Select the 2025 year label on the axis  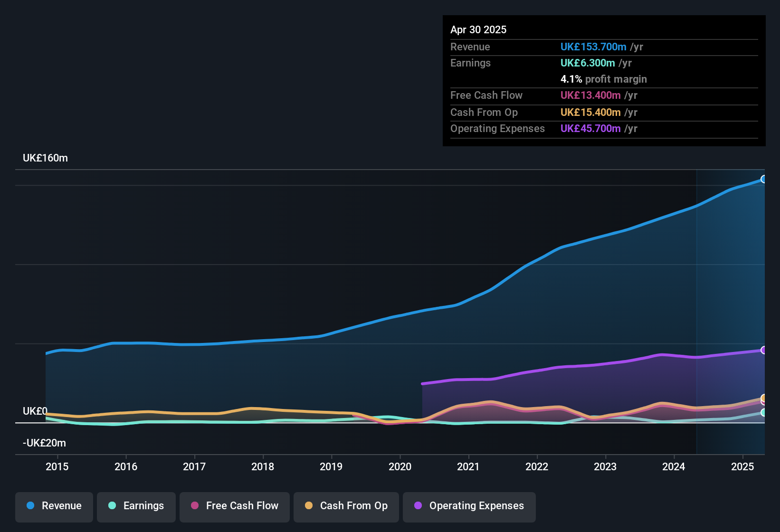742,467
